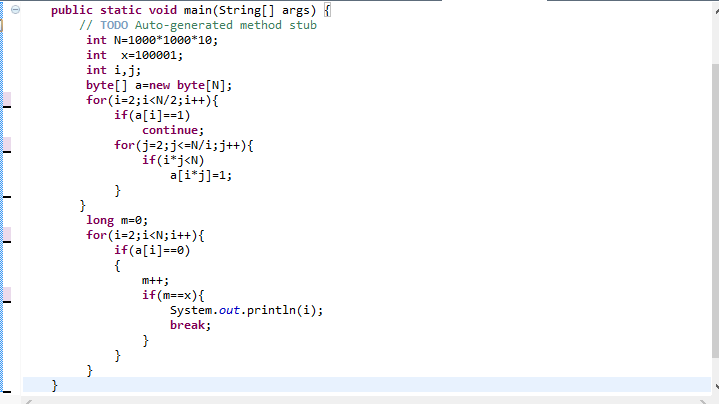Click the line 'a[i*j]=1;'
Image resolution: width=719 pixels, height=404 pixels.
click(x=201, y=175)
